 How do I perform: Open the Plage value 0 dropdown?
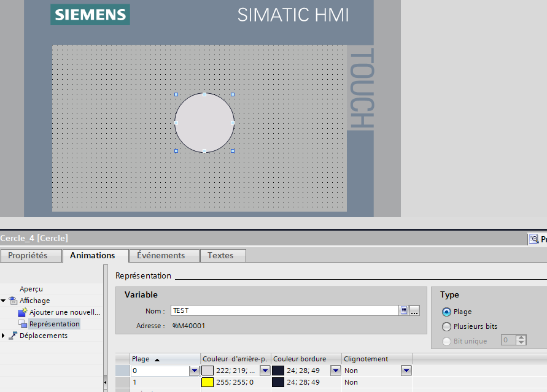[195, 371]
